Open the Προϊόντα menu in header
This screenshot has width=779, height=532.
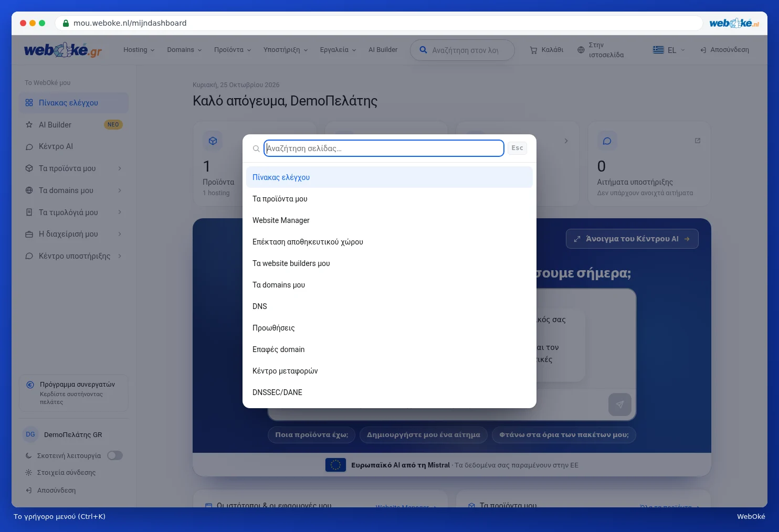click(x=233, y=50)
